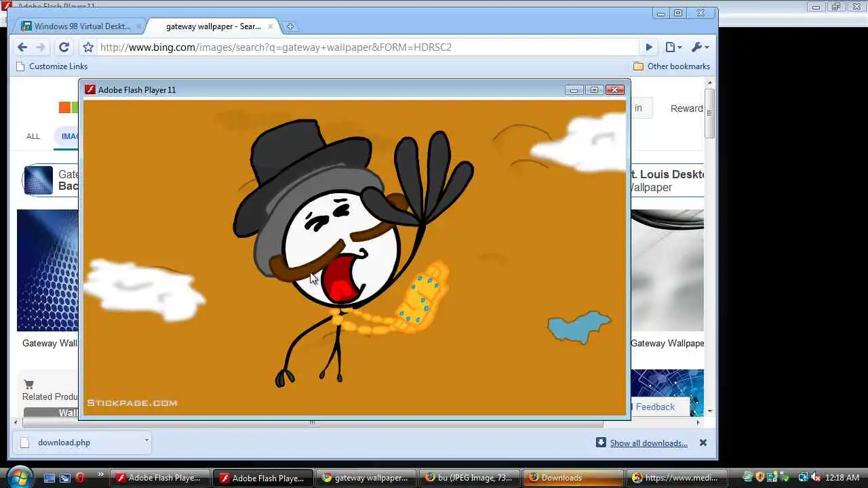Open the Chrome wrench menu
The width and height of the screenshot is (868, 488).
point(700,47)
